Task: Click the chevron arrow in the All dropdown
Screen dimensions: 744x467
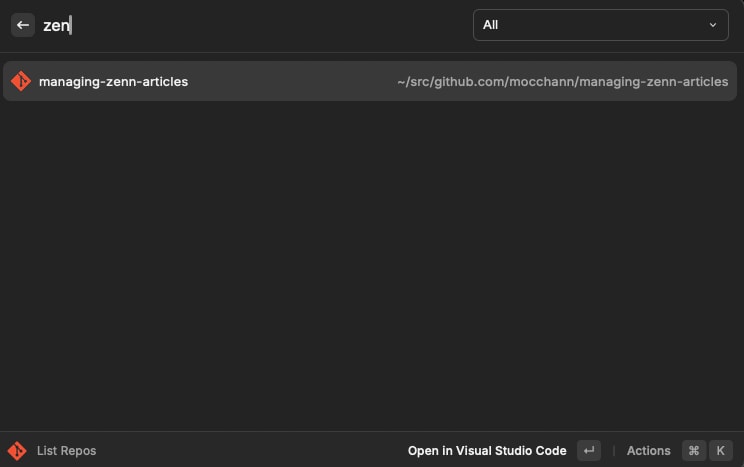Action: pos(713,25)
